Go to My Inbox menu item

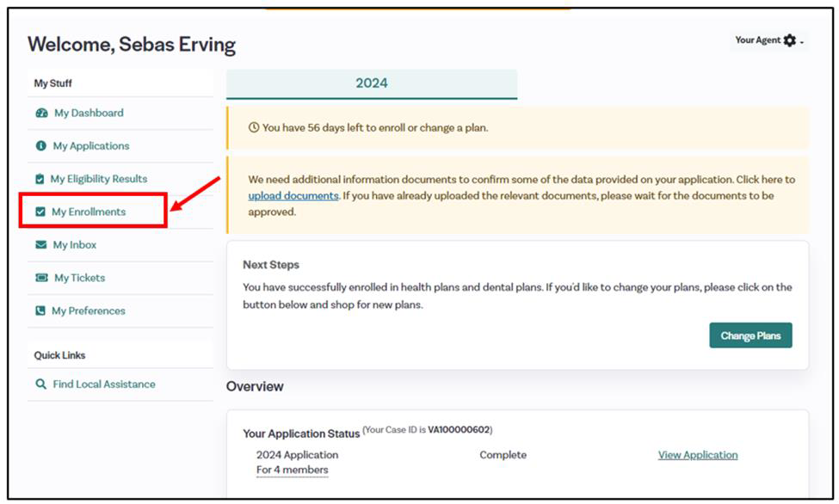pos(74,245)
